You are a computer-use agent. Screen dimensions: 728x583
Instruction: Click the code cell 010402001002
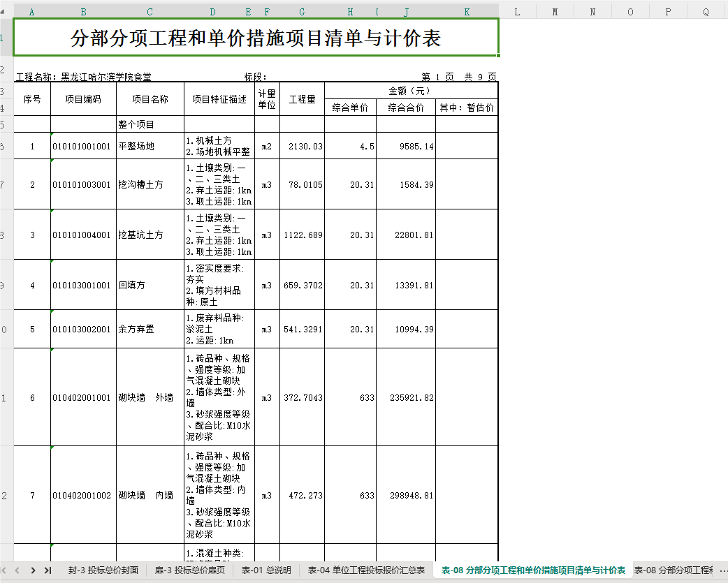click(x=83, y=495)
